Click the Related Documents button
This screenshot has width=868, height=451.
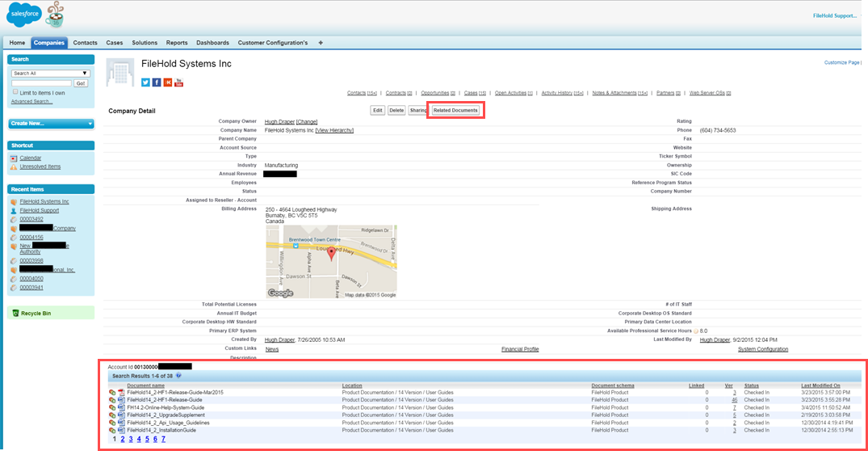pyautogui.click(x=455, y=110)
